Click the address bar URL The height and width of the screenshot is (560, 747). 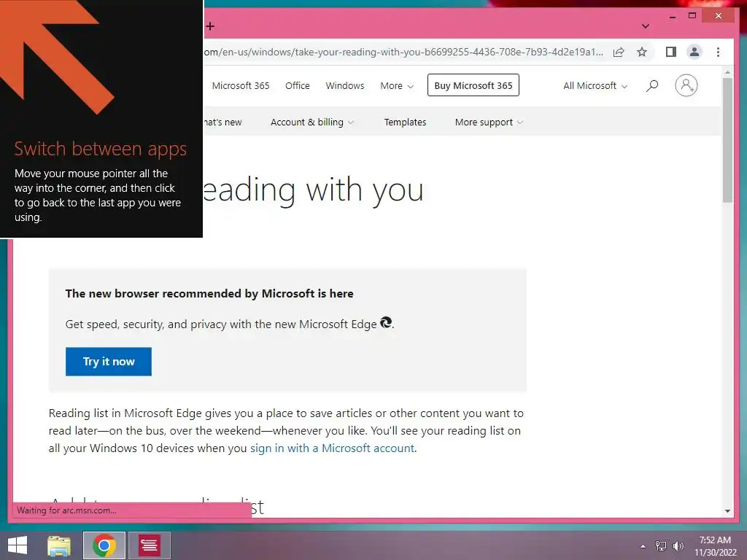tap(403, 52)
